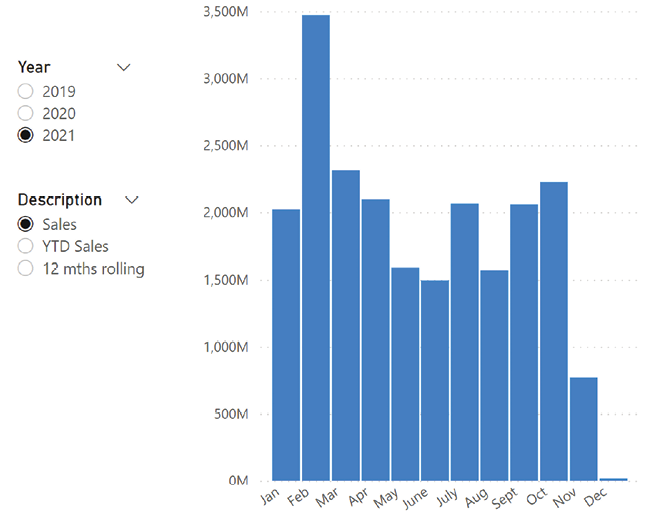Collapse the Year slicer chevron
Screen dimensions: 659x516
point(124,67)
